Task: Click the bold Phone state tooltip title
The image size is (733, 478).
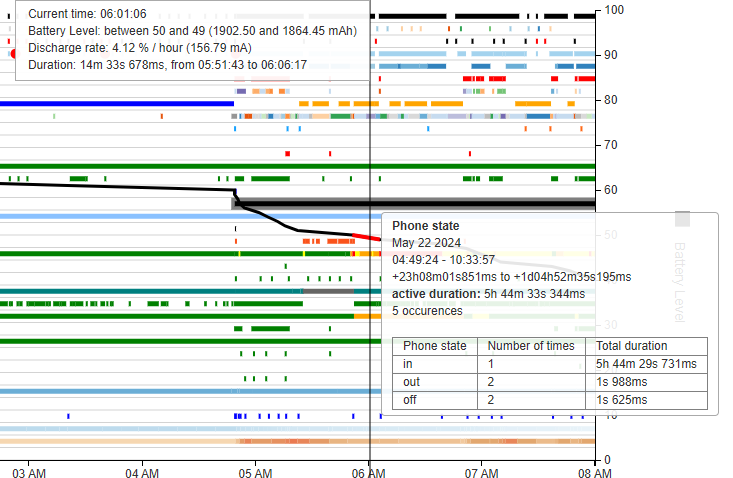Action: [425, 226]
